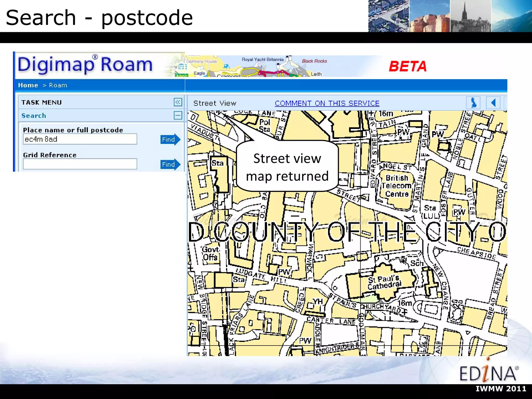This screenshot has height=399, width=532.
Task: Collapse the Search section with minus icon
Action: (178, 115)
